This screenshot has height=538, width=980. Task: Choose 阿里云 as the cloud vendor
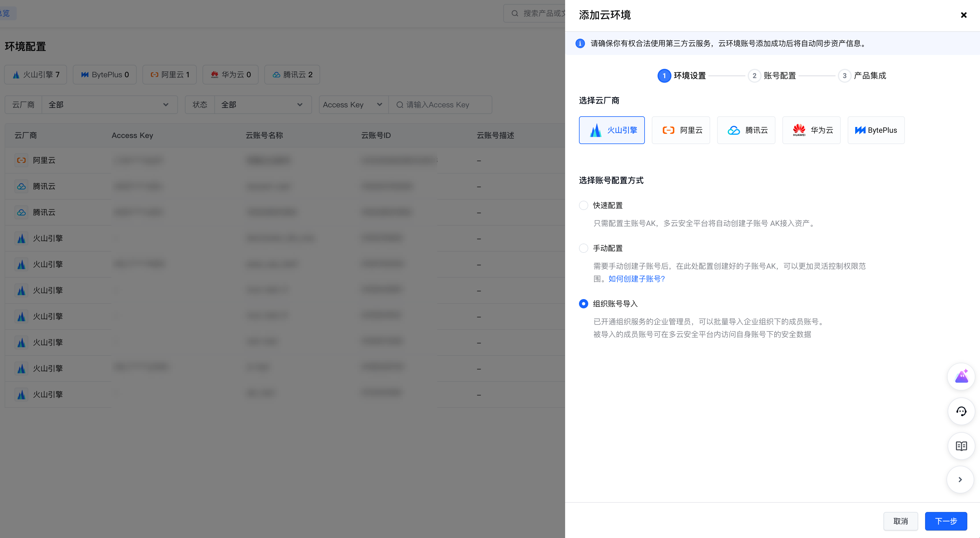(681, 130)
